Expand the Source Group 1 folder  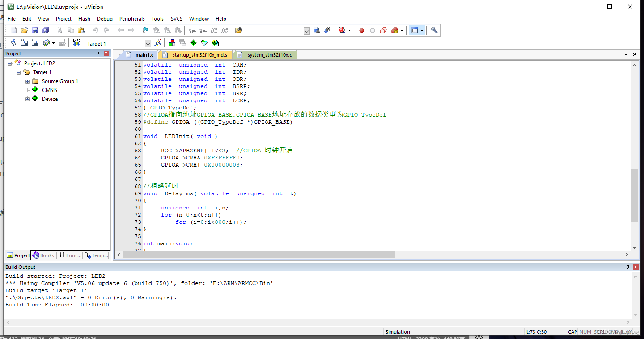28,81
